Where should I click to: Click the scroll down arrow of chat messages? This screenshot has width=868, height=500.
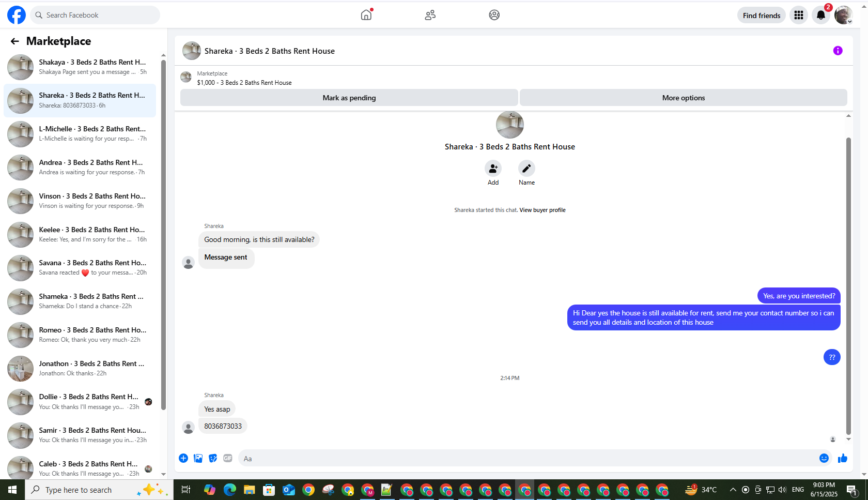[x=848, y=440]
